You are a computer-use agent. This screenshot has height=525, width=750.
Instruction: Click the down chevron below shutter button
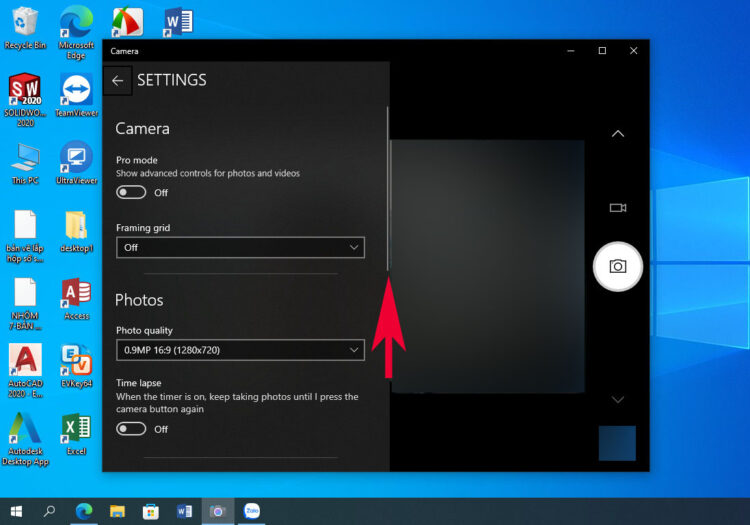(618, 399)
